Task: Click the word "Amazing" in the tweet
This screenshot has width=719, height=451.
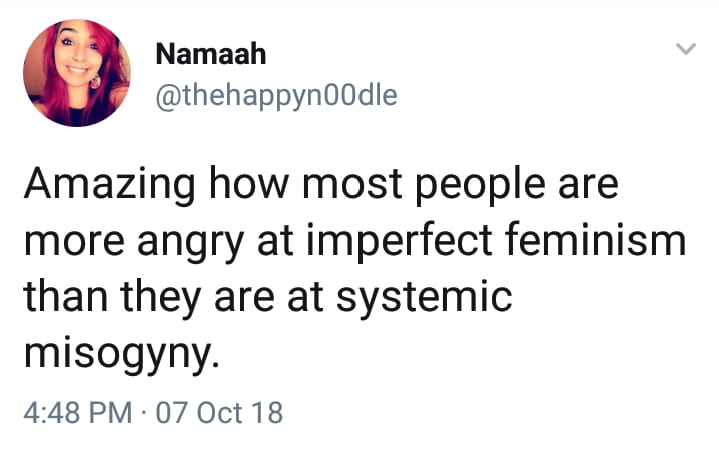Action: pos(104,185)
